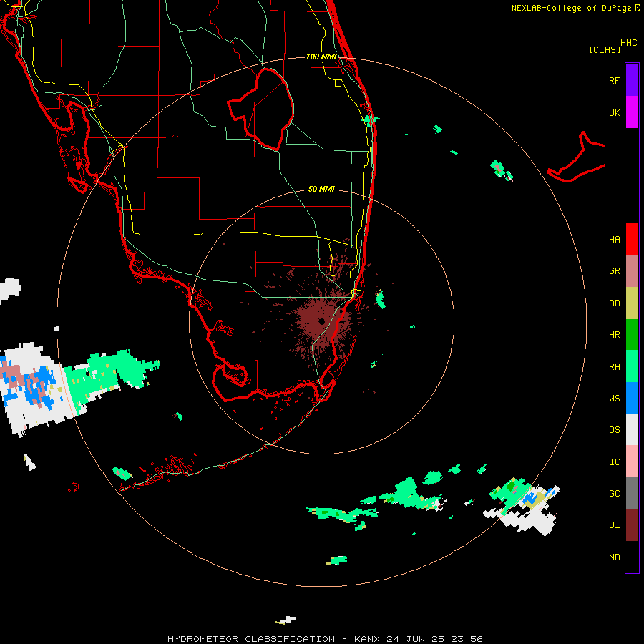Screen dimensions: 644x644
Task: Click the 'WS' legend label
Action: click(x=615, y=399)
